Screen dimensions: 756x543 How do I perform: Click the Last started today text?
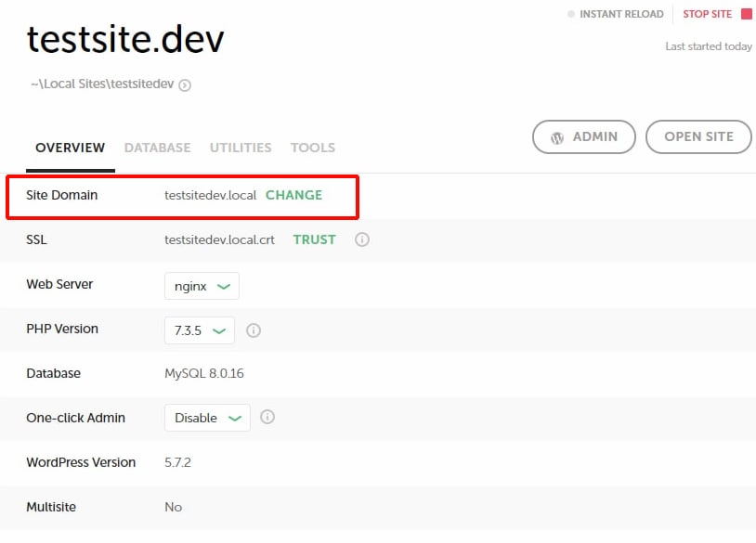click(x=709, y=46)
